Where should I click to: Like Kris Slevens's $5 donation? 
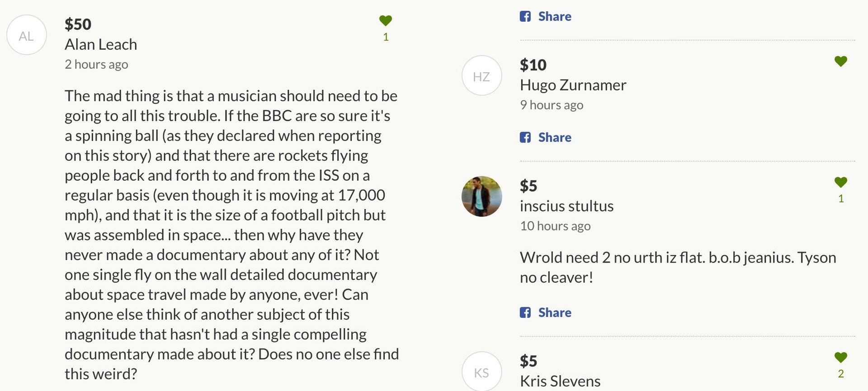tap(841, 357)
